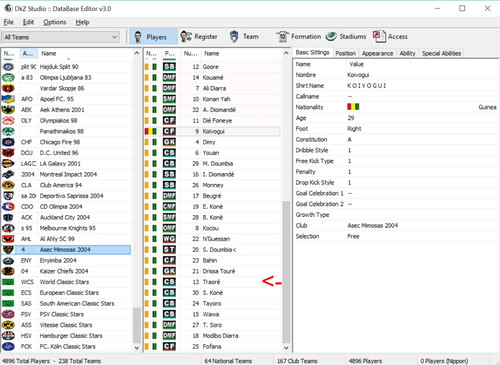Click the Hajduk Split 90 club crest
Screen dimensions: 500x365
pyautogui.click(x=8, y=67)
